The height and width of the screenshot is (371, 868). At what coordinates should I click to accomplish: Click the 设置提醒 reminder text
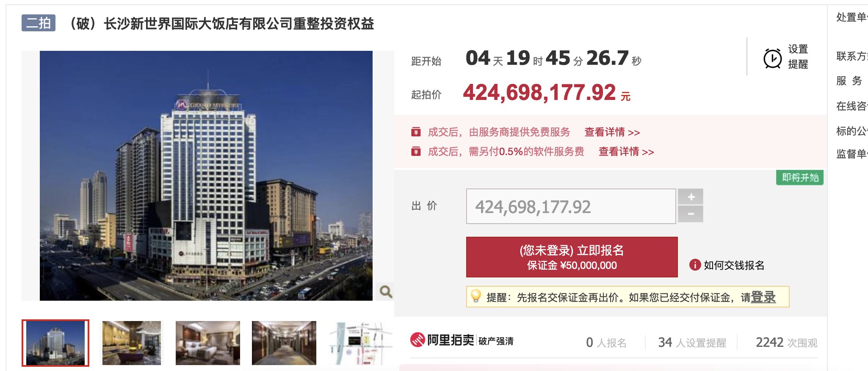coord(798,57)
